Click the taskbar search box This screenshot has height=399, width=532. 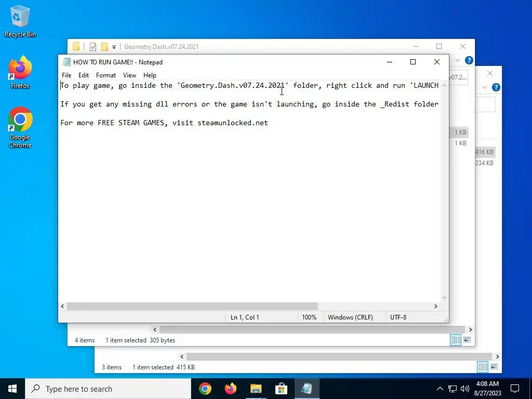[x=108, y=389]
